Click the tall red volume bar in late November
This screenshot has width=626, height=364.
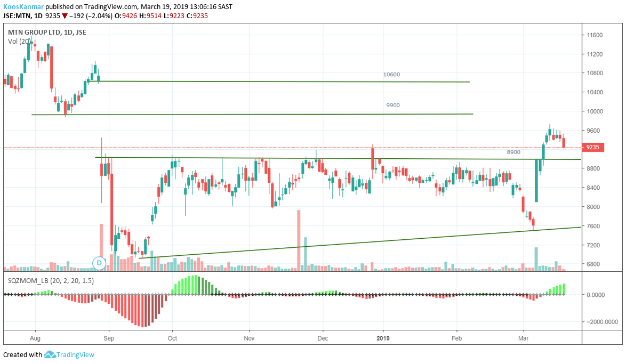(x=299, y=241)
